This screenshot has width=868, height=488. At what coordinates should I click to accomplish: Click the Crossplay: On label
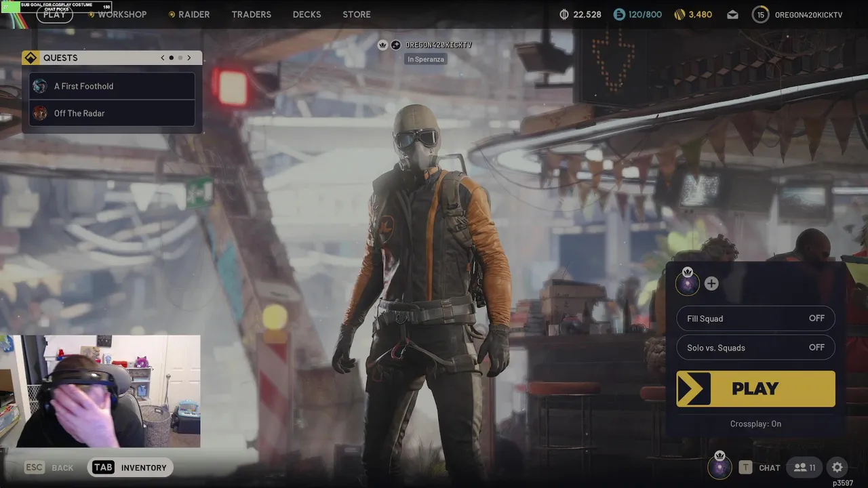point(755,424)
